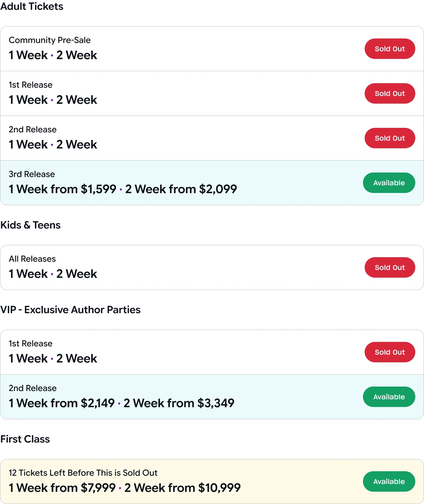Screen dimensions: 424x504
Task: Click Sold Out badge for All Releases
Action: (390, 267)
